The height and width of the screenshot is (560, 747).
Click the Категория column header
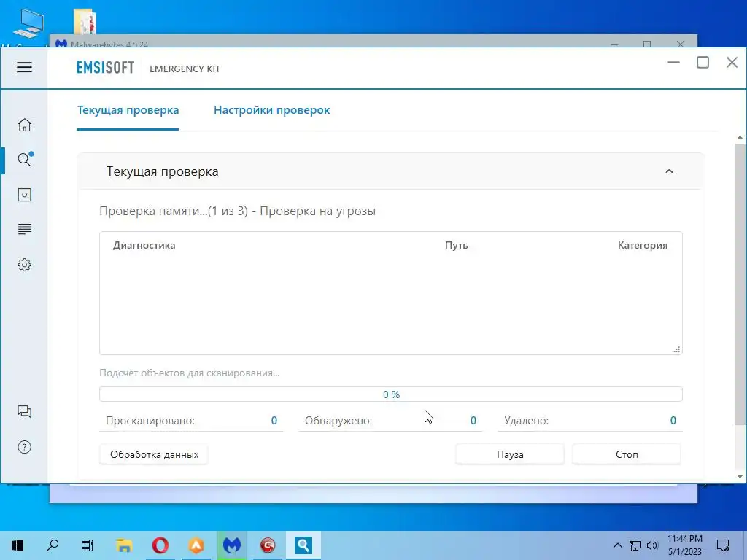click(x=642, y=245)
